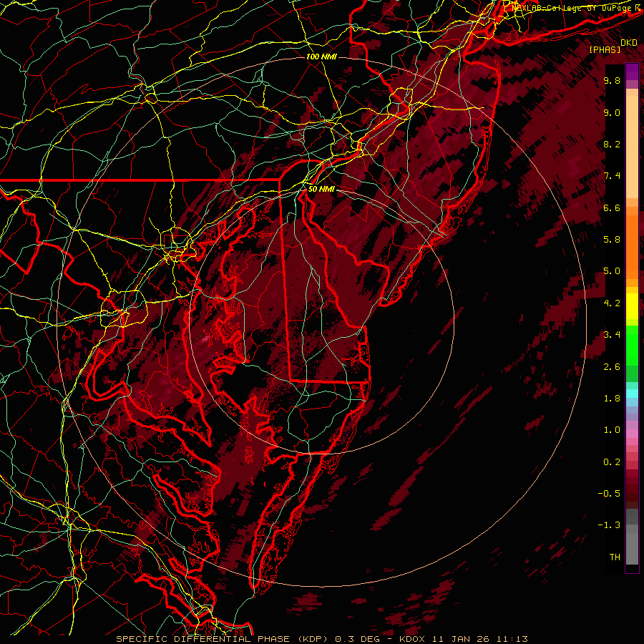This screenshot has width=644, height=644.
Task: Click the 0.2 value on color scale
Action: pyautogui.click(x=612, y=462)
